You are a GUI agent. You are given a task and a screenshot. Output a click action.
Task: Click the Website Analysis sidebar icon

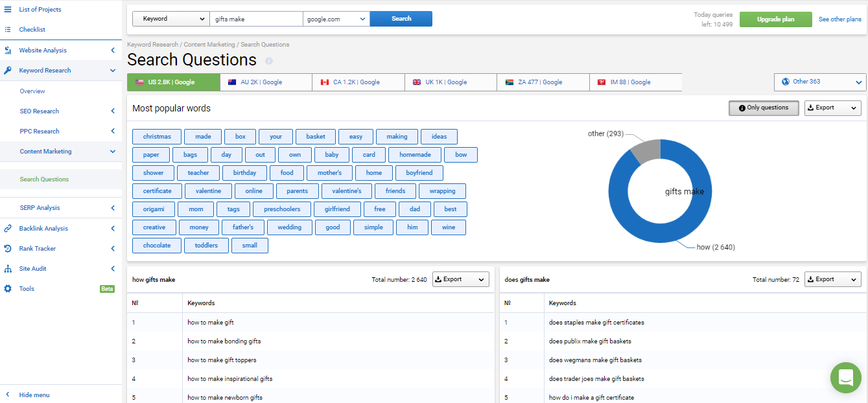(8, 51)
